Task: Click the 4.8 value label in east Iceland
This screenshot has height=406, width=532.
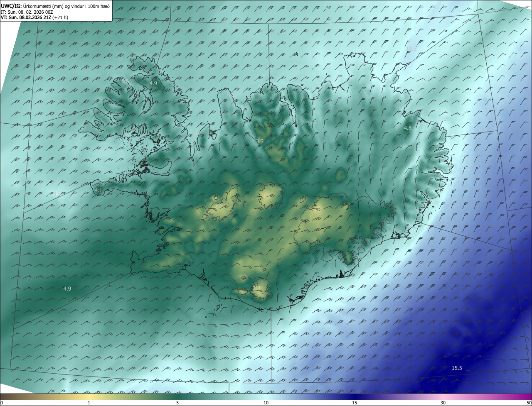Action: tap(408, 128)
